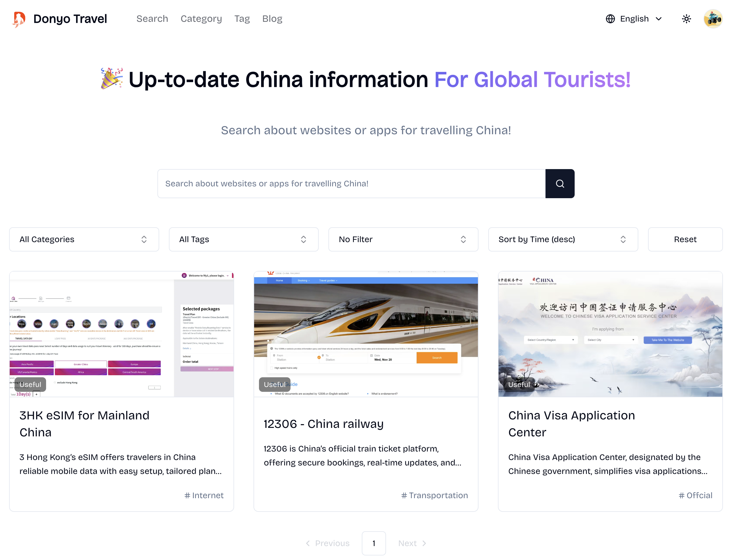
Task: Open the All Tags dropdown
Action: pyautogui.click(x=244, y=239)
